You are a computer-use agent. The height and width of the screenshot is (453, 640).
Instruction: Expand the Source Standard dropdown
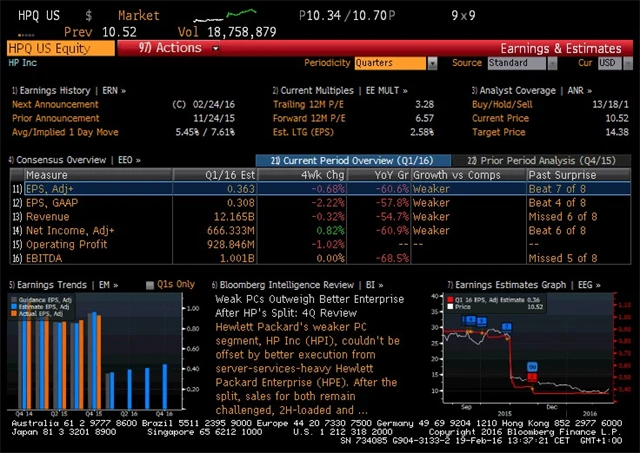520,62
